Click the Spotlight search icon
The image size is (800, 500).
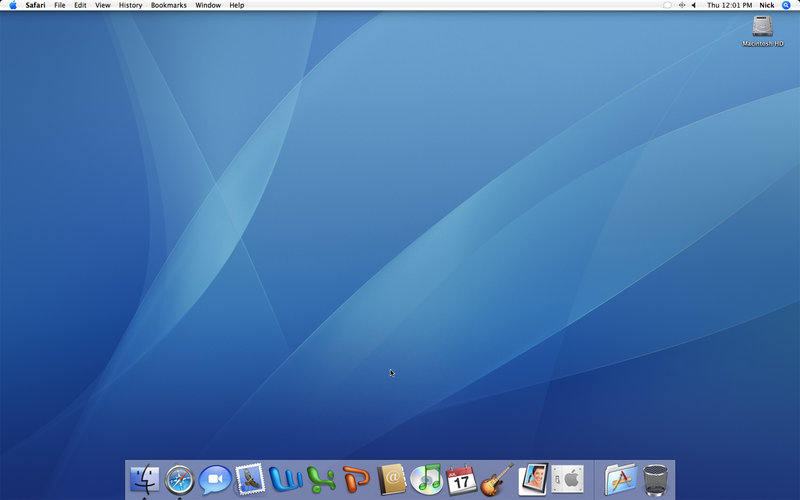coord(786,5)
